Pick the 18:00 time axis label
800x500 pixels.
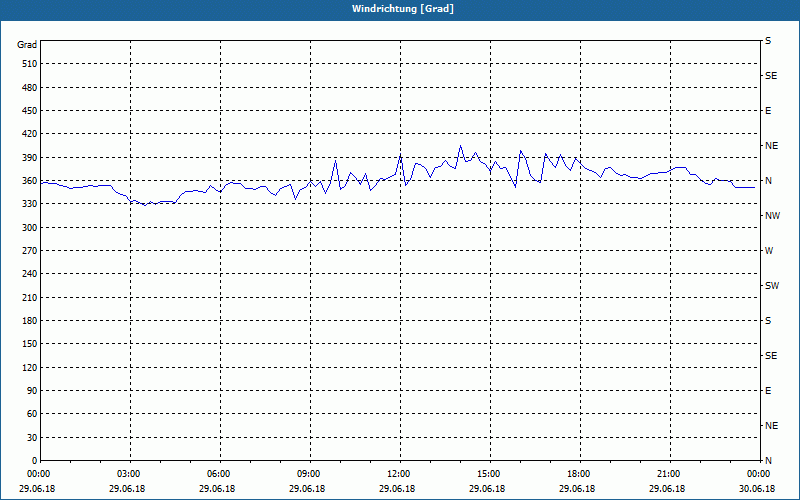point(579,474)
